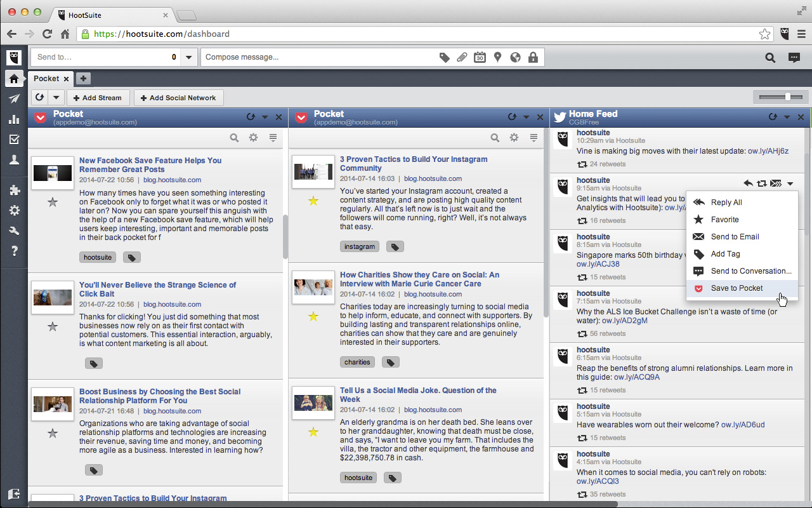
Task: Select the Publisher paper plane icon
Action: click(x=13, y=98)
